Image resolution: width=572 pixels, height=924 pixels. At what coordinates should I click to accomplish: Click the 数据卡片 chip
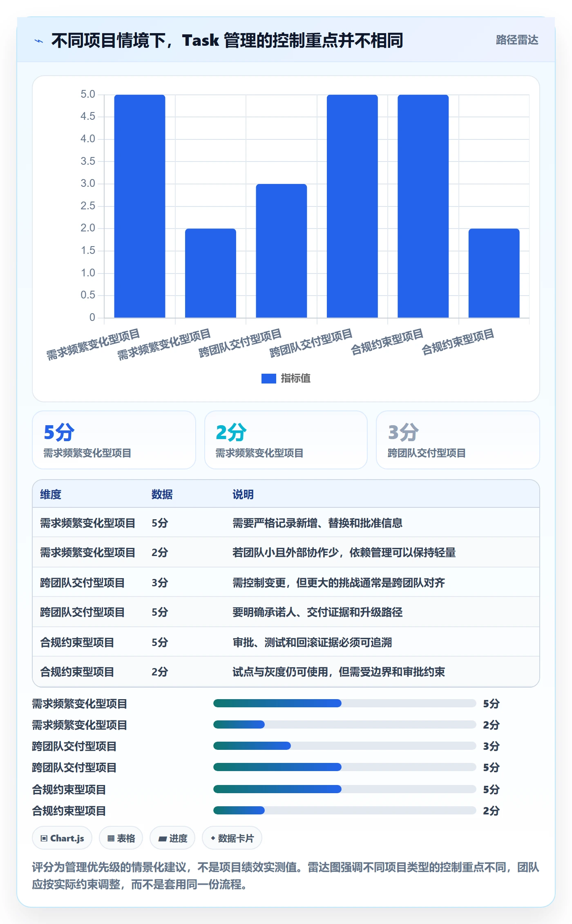click(232, 838)
